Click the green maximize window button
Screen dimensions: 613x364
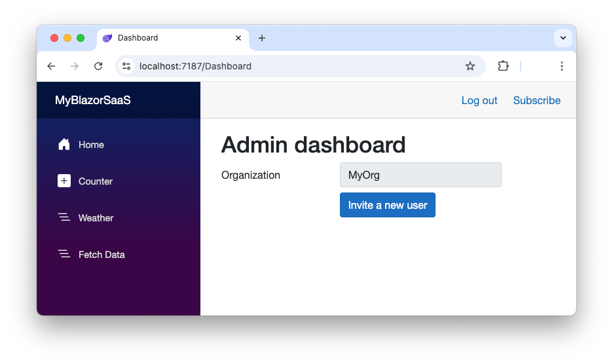(x=81, y=38)
